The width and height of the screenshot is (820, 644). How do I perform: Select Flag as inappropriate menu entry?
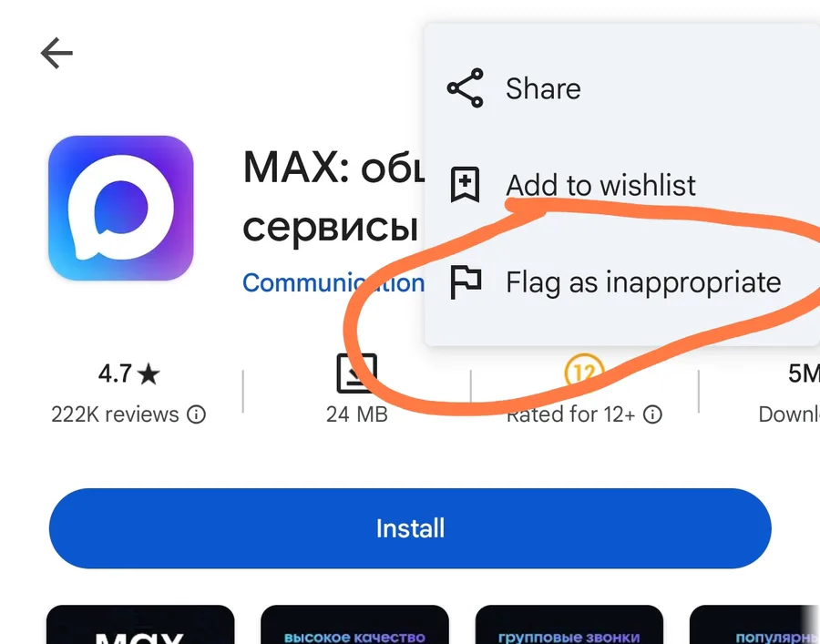tap(621, 282)
